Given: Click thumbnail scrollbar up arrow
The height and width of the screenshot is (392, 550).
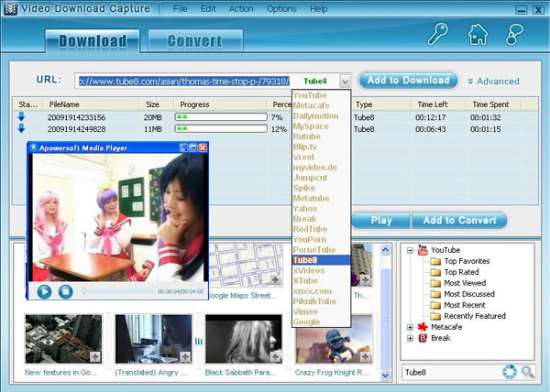Looking at the screenshot, I should tap(385, 250).
